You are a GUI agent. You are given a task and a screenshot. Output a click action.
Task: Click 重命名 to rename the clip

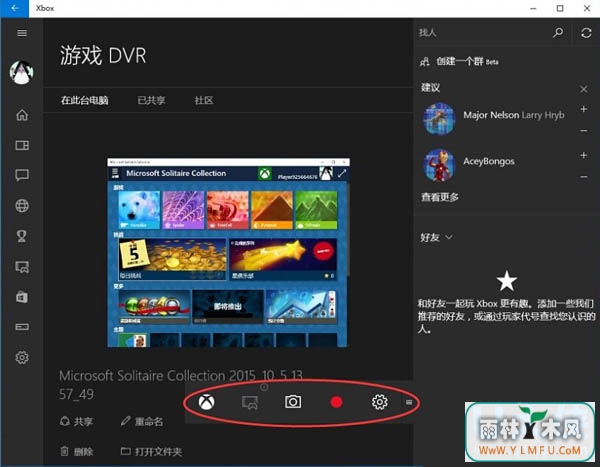[142, 421]
